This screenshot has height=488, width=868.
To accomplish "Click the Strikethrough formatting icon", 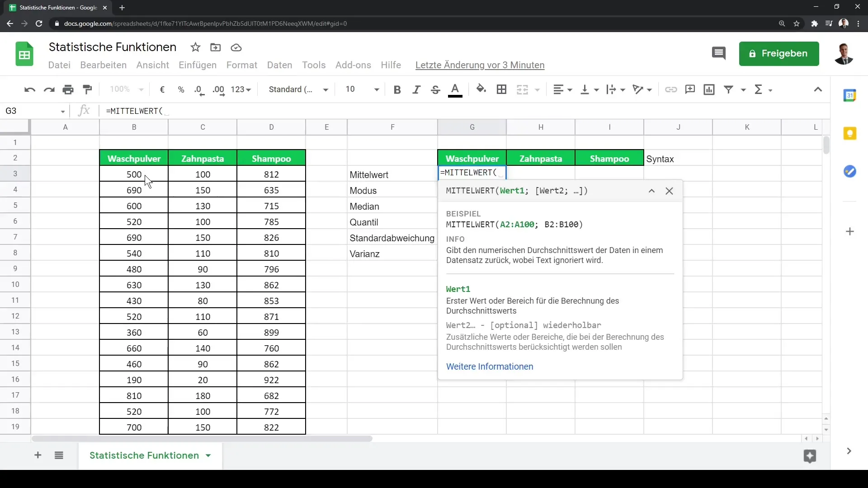I will 436,89.
